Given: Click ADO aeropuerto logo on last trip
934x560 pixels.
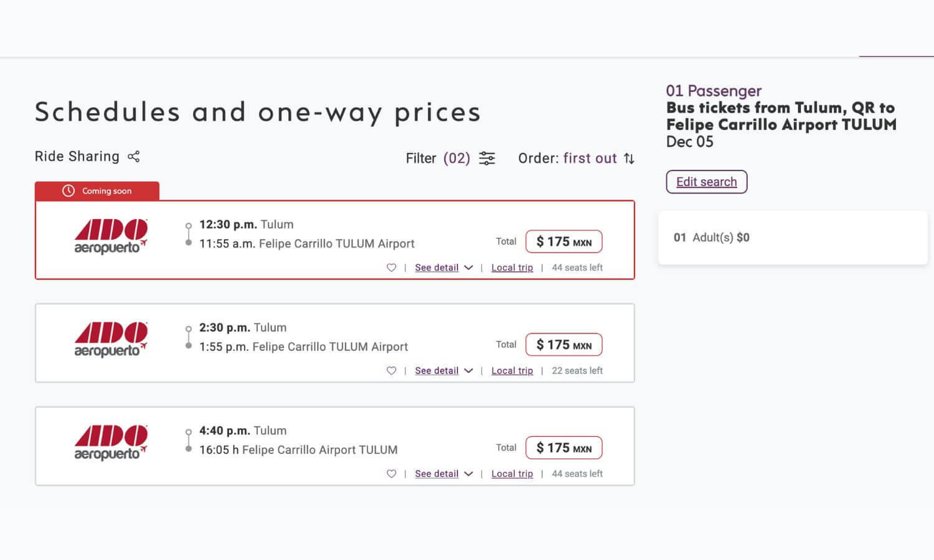Looking at the screenshot, I should click(x=111, y=444).
